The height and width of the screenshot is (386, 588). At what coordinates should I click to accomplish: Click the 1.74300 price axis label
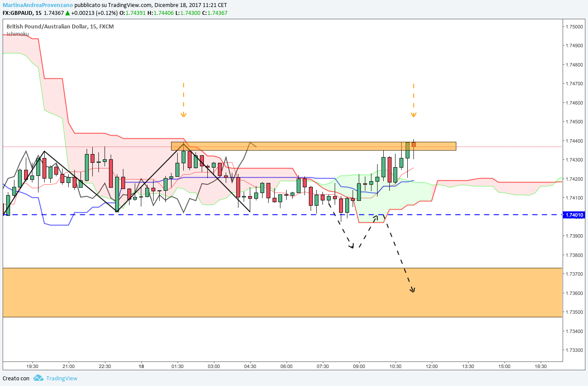pos(575,160)
